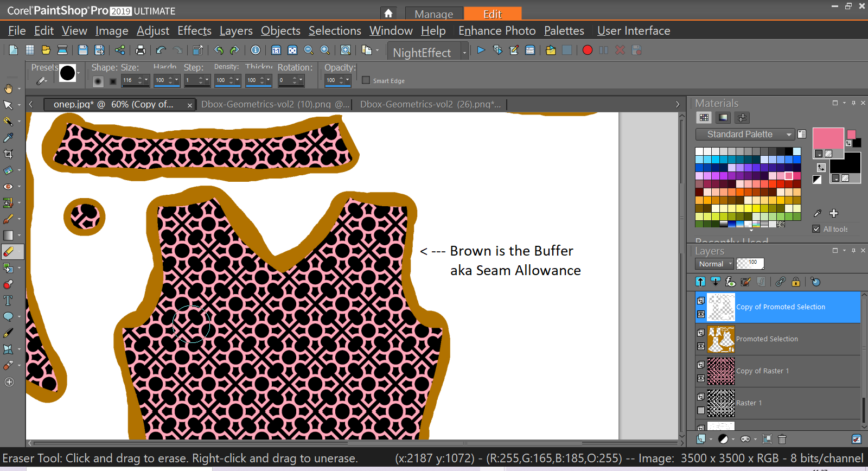Viewport: 868px width, 471px height.
Task: Show the Raster 1 layer
Action: click(x=701, y=410)
